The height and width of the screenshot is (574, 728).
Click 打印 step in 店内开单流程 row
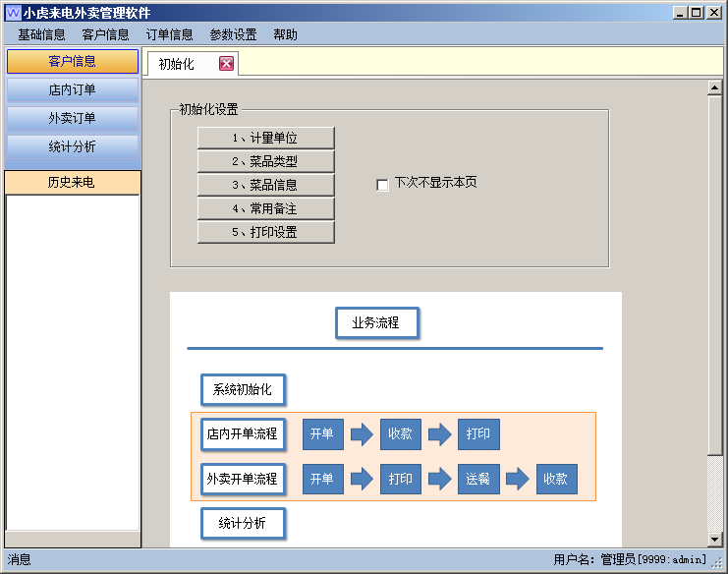[x=478, y=434]
